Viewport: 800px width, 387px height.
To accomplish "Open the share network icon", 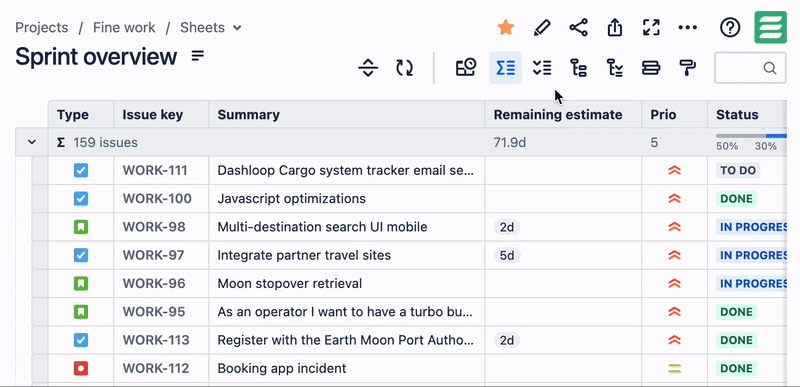I will [x=578, y=28].
